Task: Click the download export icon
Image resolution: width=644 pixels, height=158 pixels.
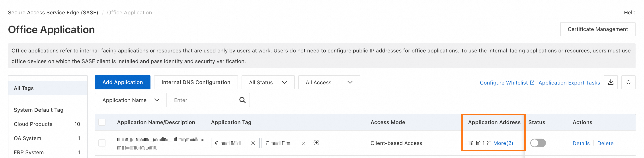Action: pyautogui.click(x=611, y=82)
